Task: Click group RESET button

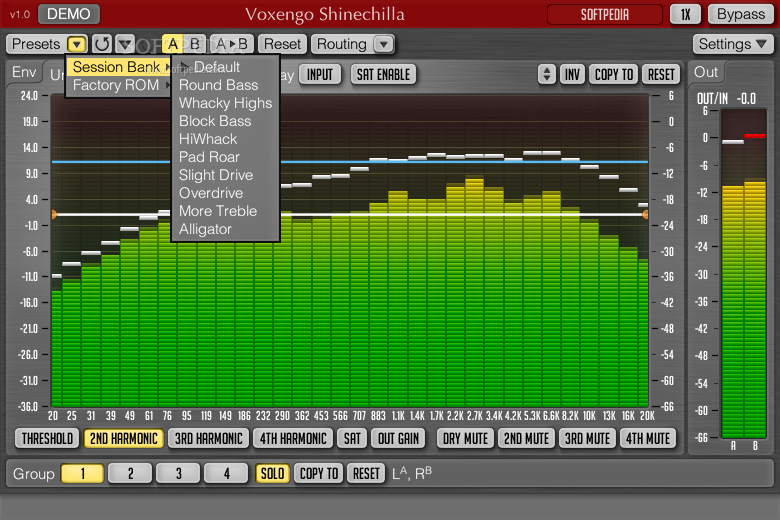Action: click(x=366, y=473)
